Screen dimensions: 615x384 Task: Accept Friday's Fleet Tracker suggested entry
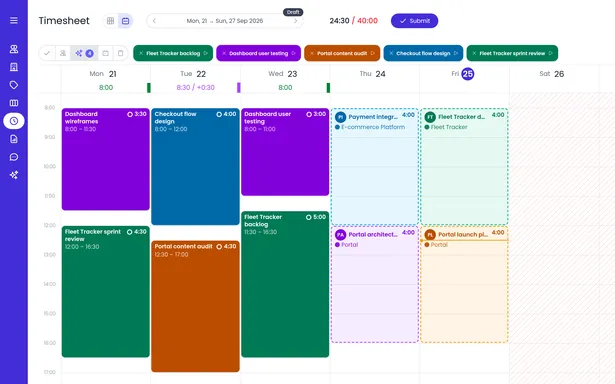[464, 166]
